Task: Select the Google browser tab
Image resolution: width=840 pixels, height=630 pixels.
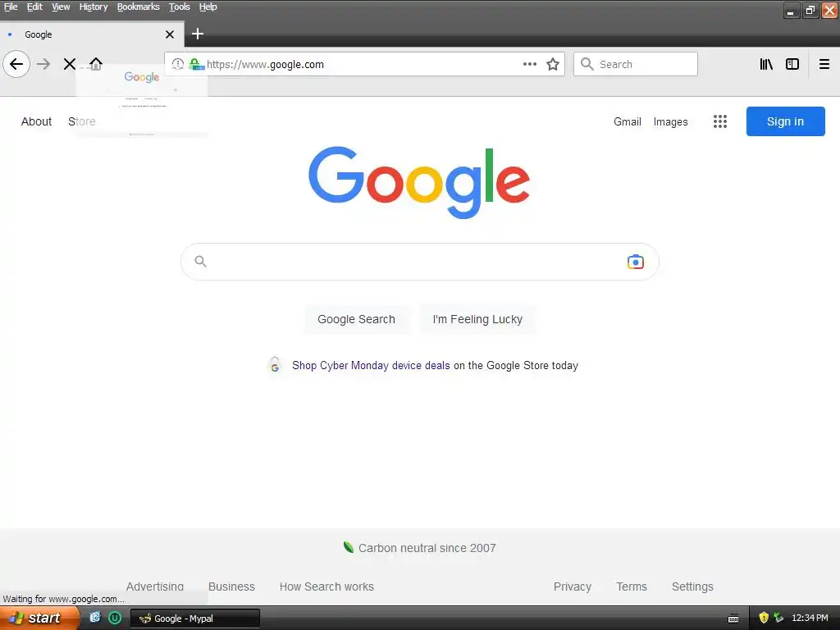Action: (92, 34)
